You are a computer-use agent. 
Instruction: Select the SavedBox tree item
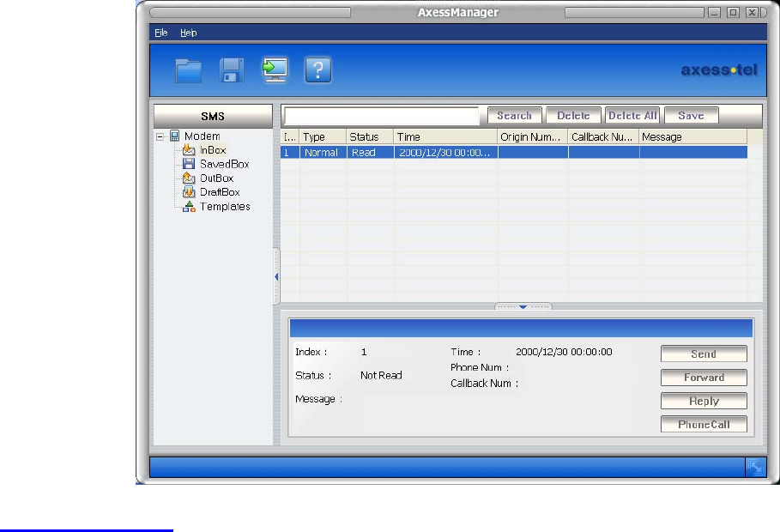click(224, 164)
